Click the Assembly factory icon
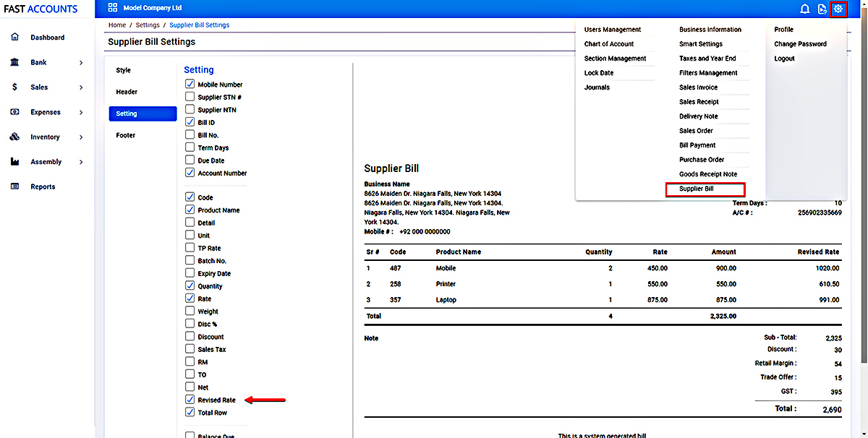The width and height of the screenshot is (868, 438). 15,162
